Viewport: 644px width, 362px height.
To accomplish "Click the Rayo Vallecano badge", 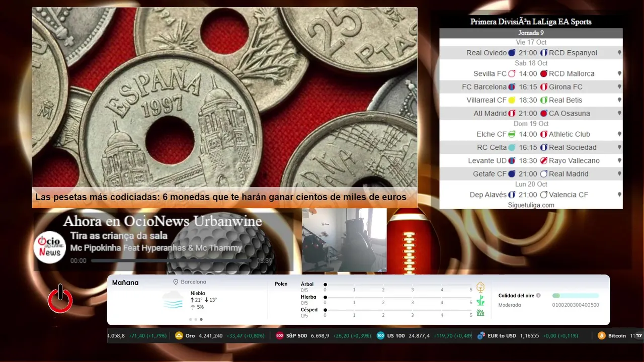I will [x=543, y=160].
